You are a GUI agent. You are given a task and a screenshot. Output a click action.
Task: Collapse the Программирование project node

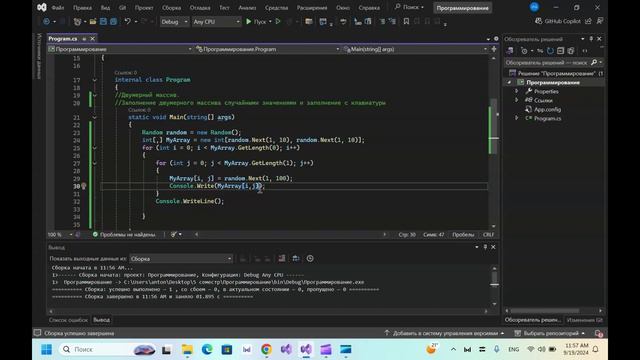(x=509, y=82)
